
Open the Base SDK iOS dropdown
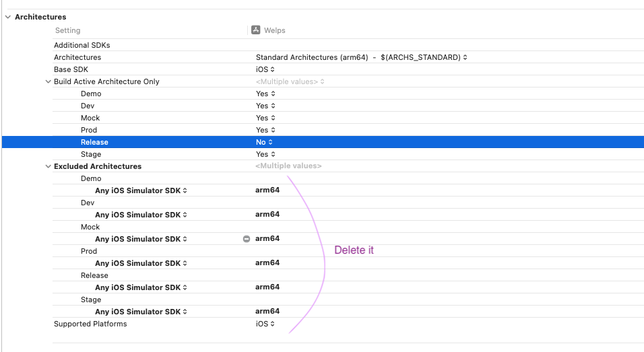[265, 69]
